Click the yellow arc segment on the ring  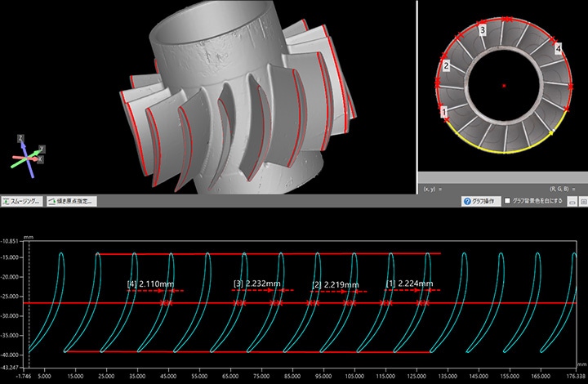(x=502, y=151)
